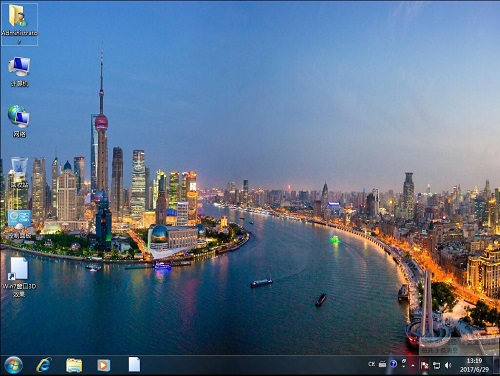Open the on-screen keyboard IME icon

pyautogui.click(x=383, y=364)
